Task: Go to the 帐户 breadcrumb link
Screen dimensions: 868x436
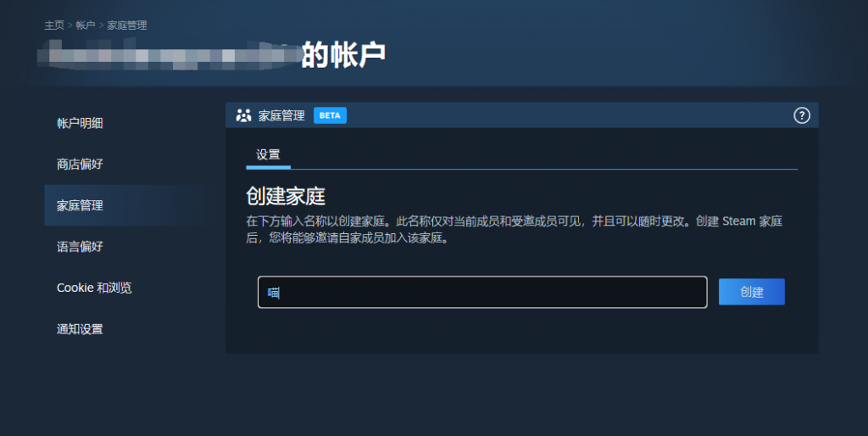Action: click(x=86, y=25)
